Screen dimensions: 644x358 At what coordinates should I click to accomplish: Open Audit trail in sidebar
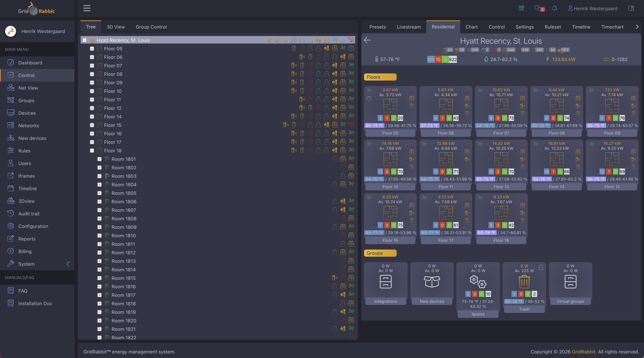[x=37, y=214]
